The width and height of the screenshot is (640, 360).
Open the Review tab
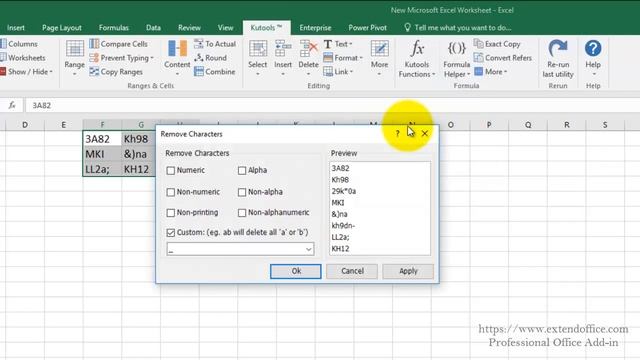189,28
